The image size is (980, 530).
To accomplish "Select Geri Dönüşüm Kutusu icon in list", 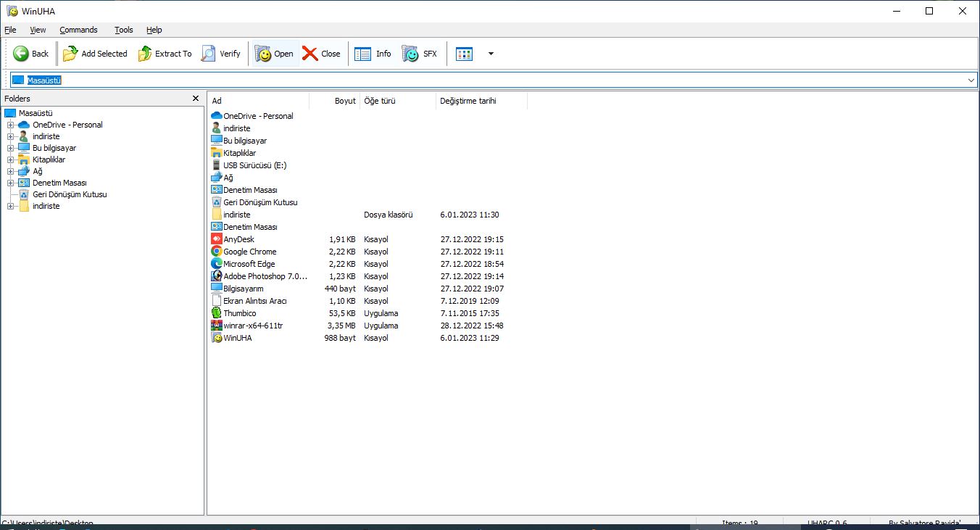I will 217,202.
